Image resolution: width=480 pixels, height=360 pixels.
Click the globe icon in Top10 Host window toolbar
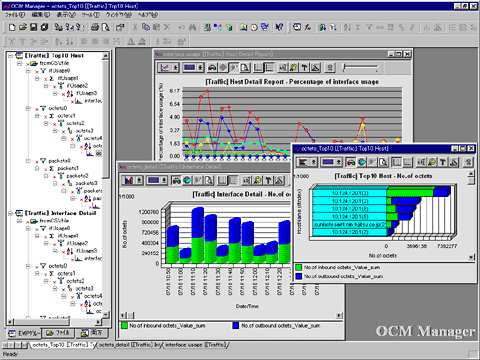[362, 162]
